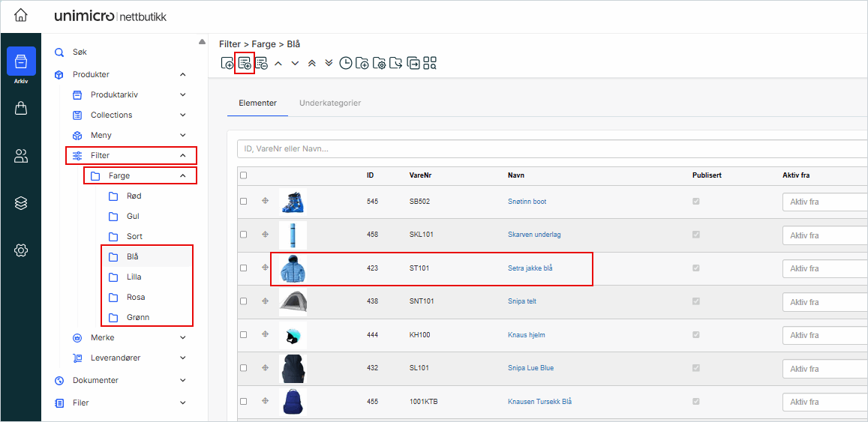
Task: Open the Setra jakke blå product link
Action: (530, 268)
